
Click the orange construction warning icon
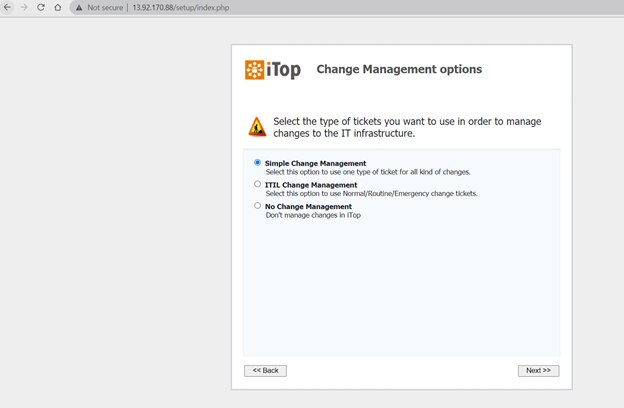tap(257, 127)
